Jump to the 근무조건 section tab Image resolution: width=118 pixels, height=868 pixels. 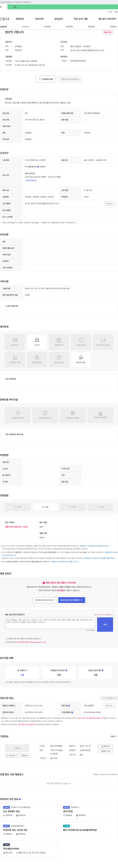(26, 27)
